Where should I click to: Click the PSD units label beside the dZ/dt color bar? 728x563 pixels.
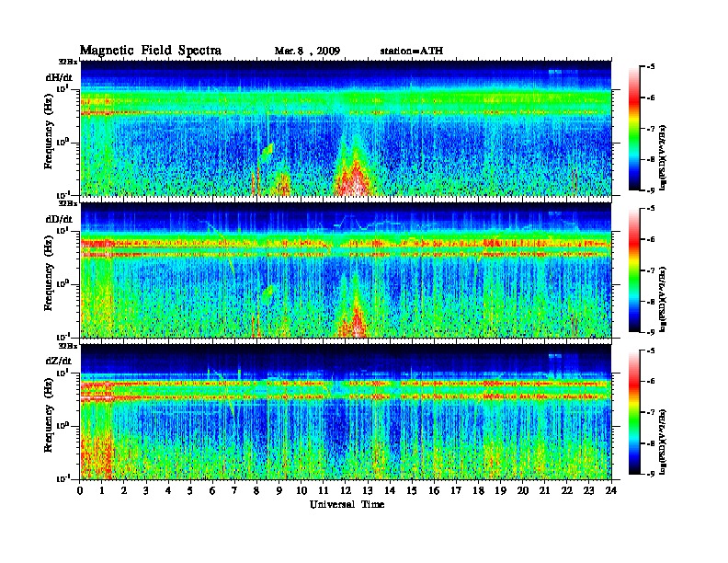click(663, 441)
